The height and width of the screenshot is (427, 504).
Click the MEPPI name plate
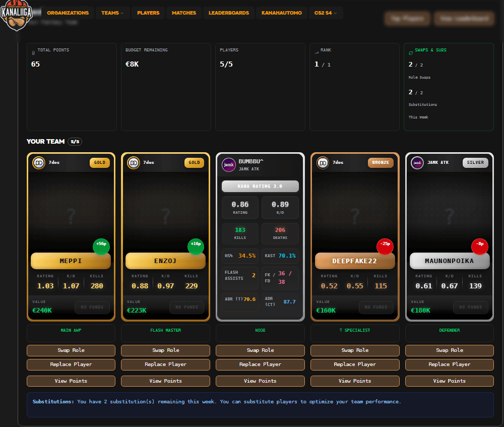71,261
